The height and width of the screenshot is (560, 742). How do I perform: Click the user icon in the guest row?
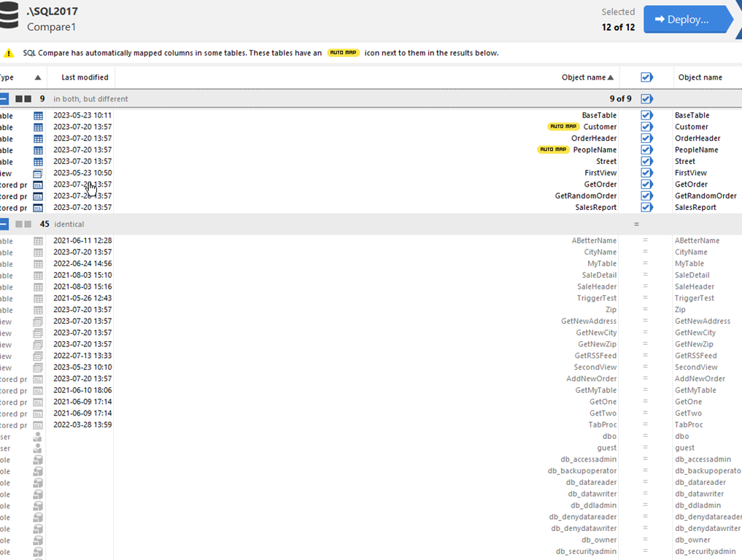[x=38, y=448]
